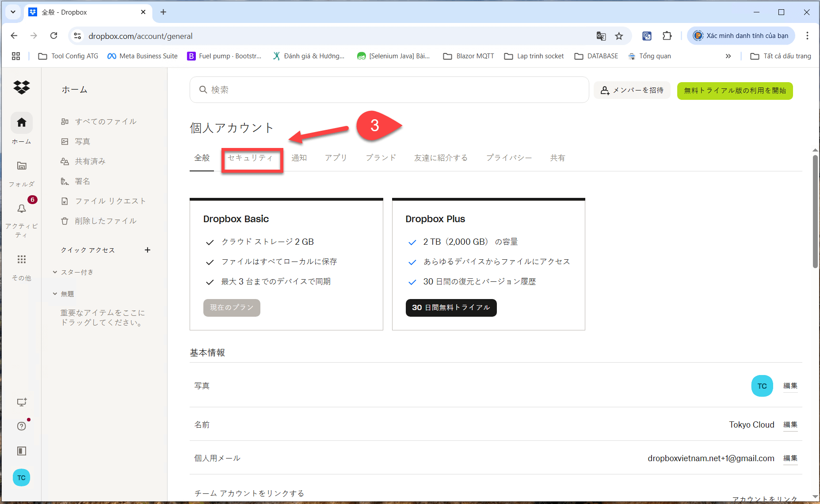The image size is (820, 504).
Task: Open the Selenium Java bookmark
Action: click(393, 56)
